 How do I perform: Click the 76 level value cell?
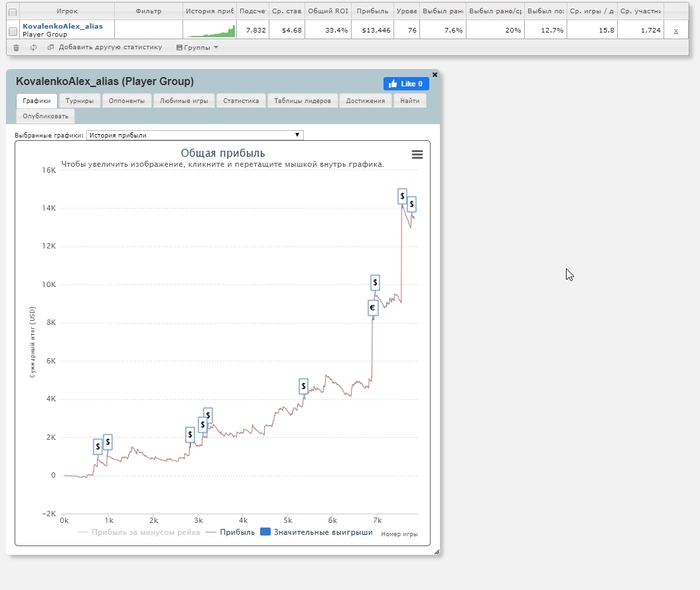point(406,30)
